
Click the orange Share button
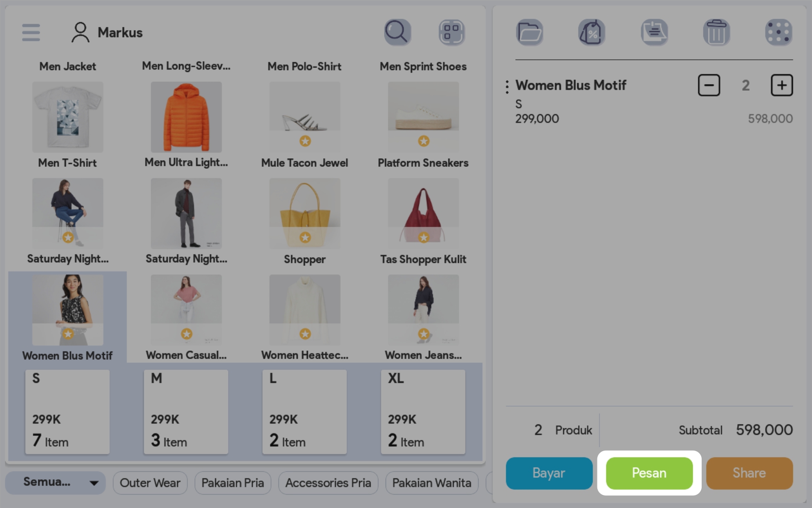pos(750,473)
